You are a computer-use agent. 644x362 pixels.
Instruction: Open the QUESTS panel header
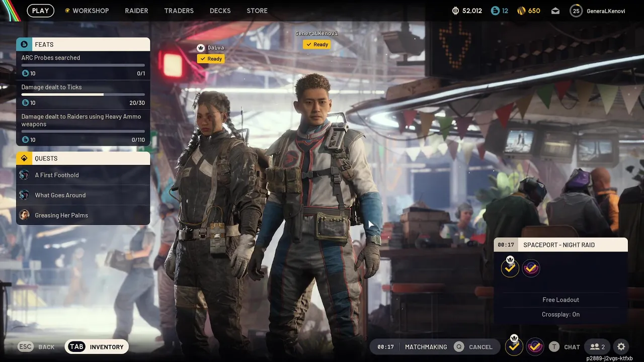tap(83, 158)
